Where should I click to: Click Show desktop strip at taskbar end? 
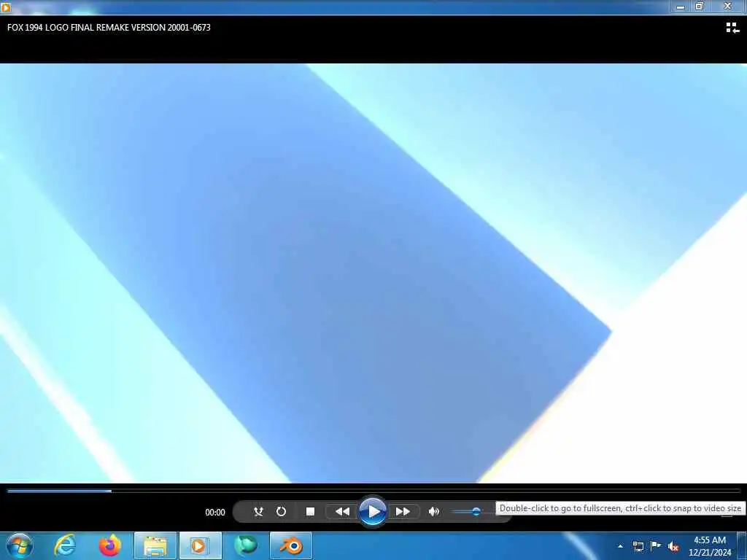(x=742, y=546)
